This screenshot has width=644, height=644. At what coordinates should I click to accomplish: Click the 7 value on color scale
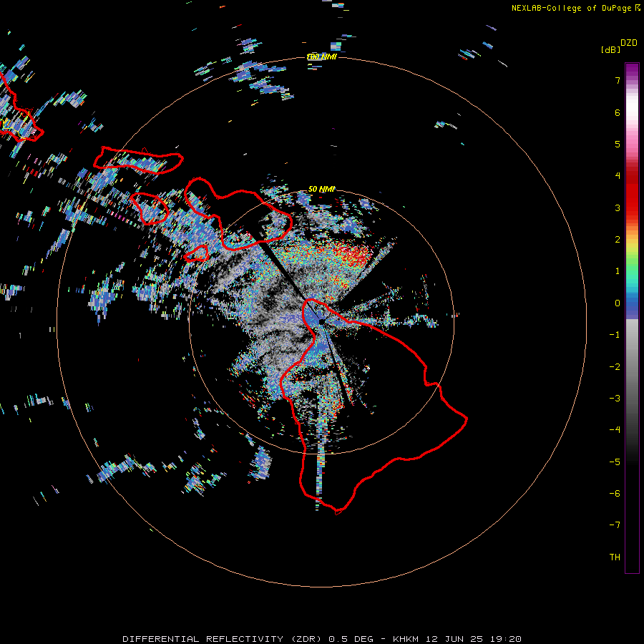618,80
